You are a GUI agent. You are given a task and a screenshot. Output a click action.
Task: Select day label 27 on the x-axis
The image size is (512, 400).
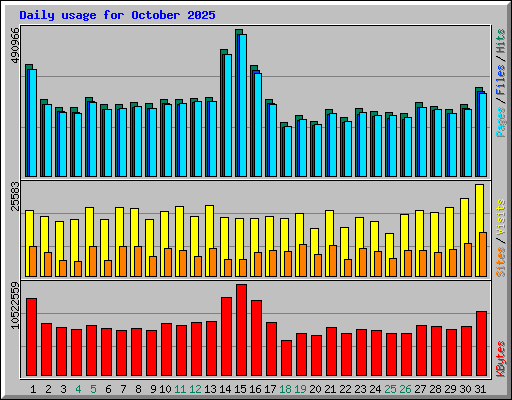(x=420, y=389)
